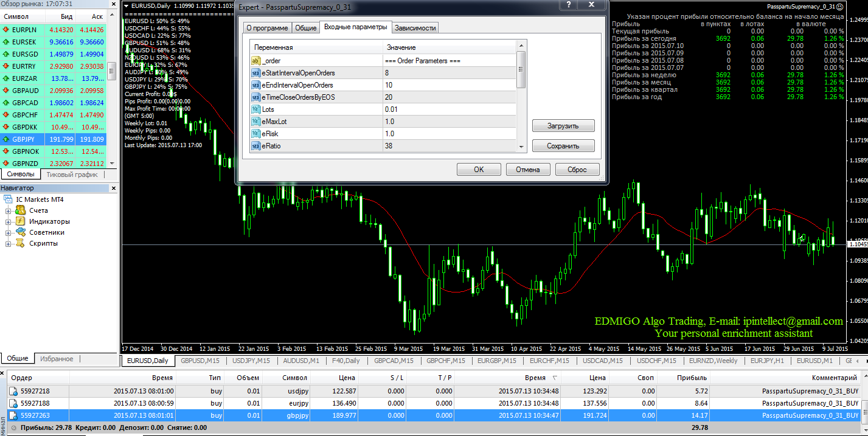The image size is (868, 436).
Task: Click the red down arrow beside GBPNZD
Action: point(6,164)
